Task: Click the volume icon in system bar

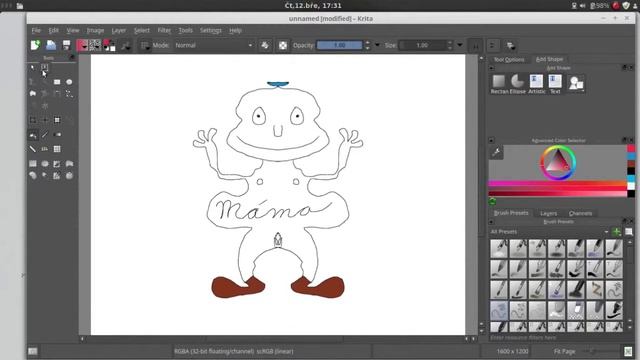Action: coord(582,5)
